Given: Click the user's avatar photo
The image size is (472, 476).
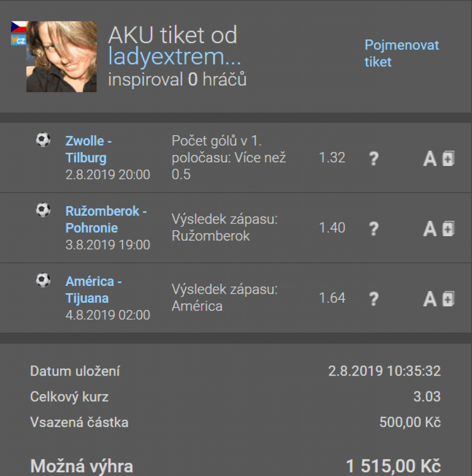Looking at the screenshot, I should [61, 56].
